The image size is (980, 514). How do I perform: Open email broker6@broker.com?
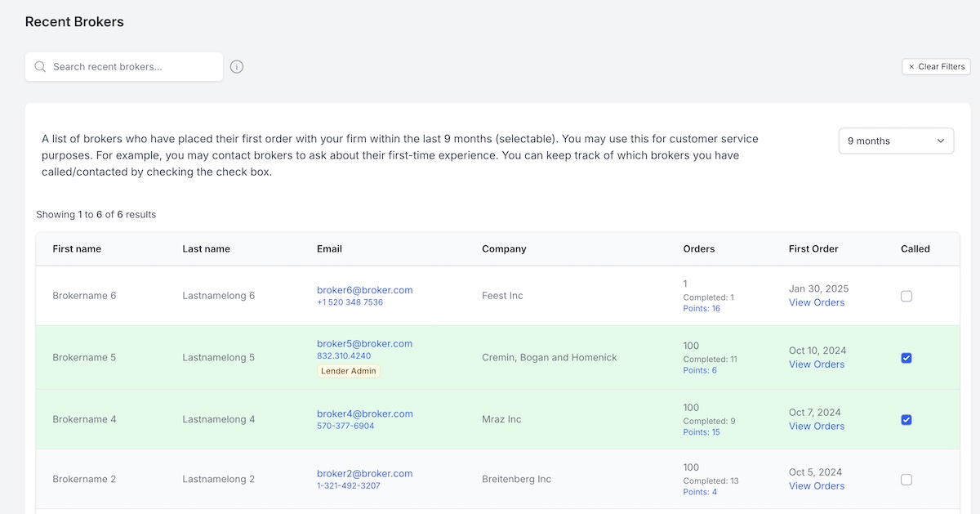[365, 290]
